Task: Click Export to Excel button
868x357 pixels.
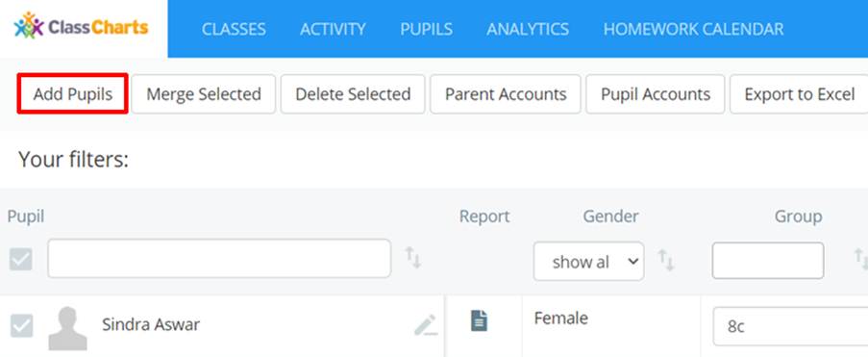Action: tap(799, 94)
